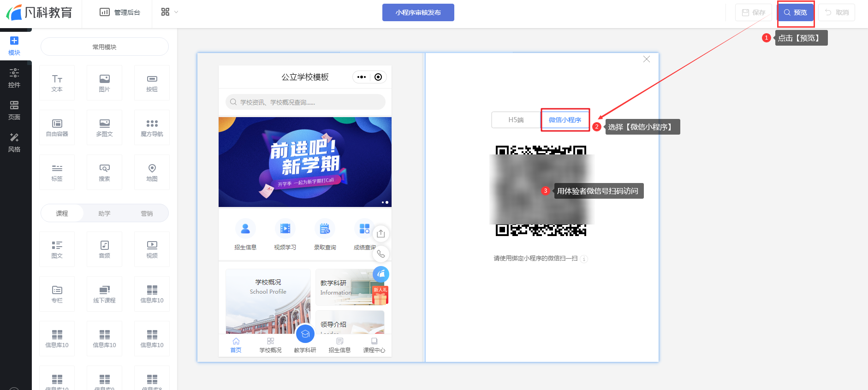Select the 按钮 button module
This screenshot has height=390, width=868.
pyautogui.click(x=152, y=83)
